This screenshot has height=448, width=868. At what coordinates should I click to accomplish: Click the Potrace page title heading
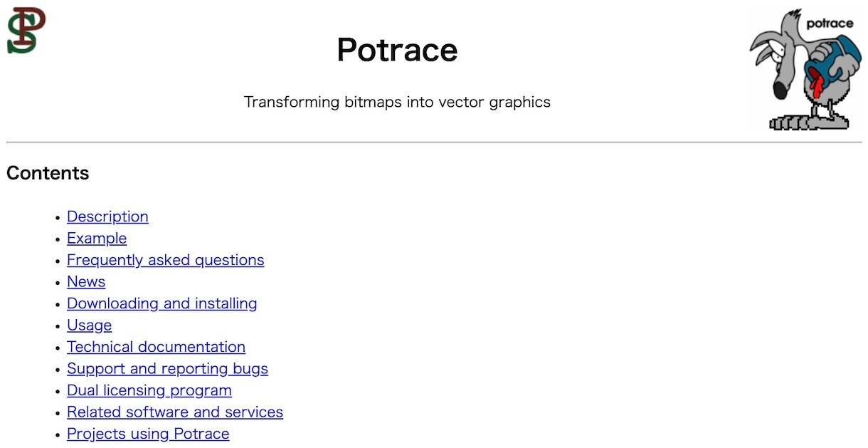point(397,50)
